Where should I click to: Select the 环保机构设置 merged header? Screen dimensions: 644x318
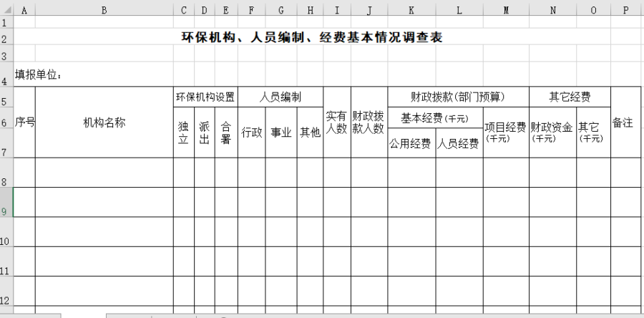tap(205, 97)
